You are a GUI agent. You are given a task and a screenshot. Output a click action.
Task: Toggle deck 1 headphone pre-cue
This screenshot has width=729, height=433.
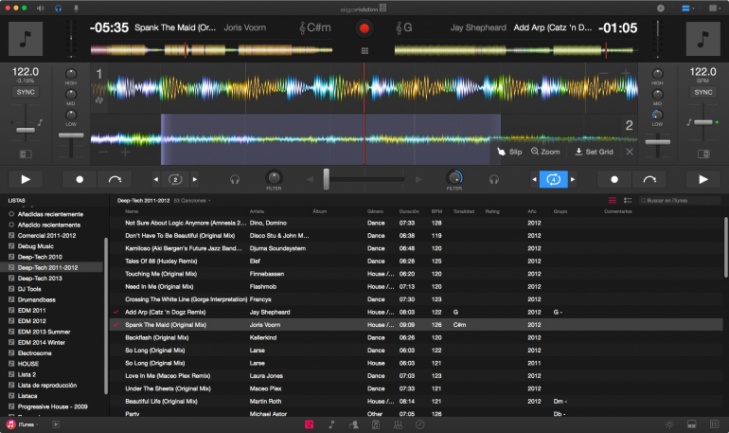coord(235,180)
